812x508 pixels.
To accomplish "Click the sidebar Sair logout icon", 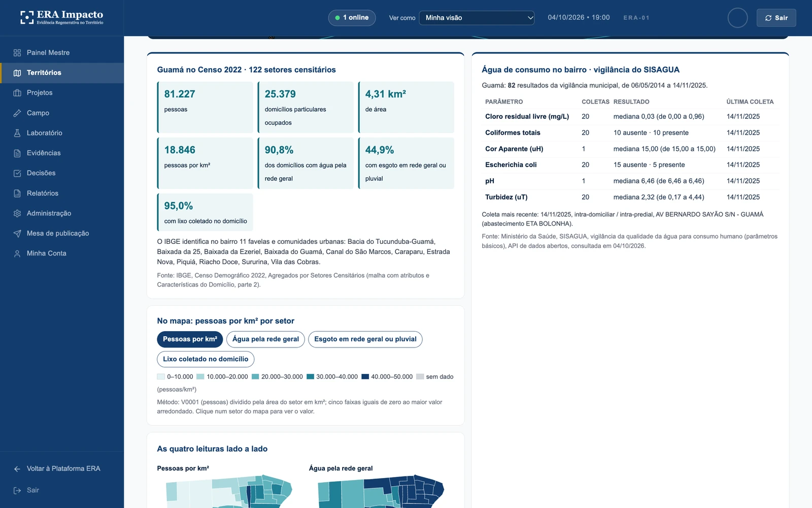I will 17,490.
